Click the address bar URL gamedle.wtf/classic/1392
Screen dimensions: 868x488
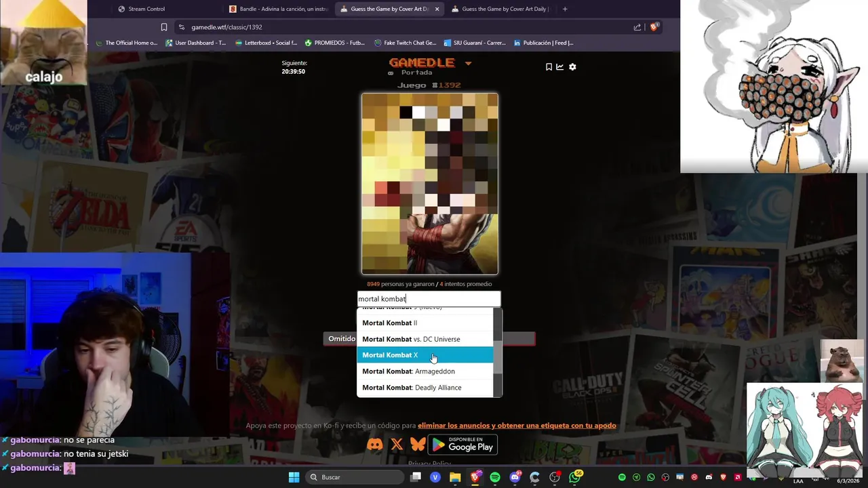[226, 27]
